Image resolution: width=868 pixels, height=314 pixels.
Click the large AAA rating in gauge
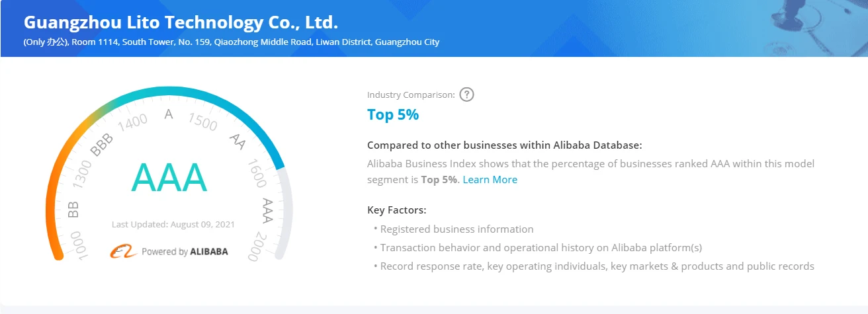point(170,177)
